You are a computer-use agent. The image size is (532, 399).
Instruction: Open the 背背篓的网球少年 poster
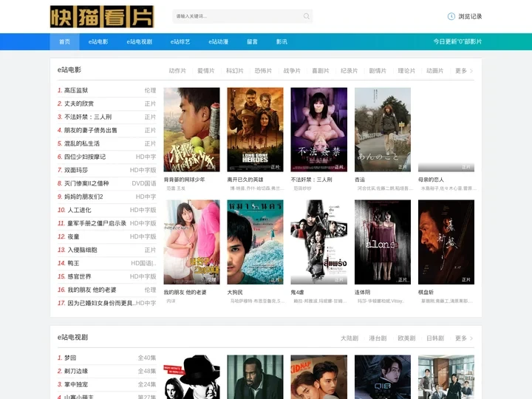(x=191, y=129)
